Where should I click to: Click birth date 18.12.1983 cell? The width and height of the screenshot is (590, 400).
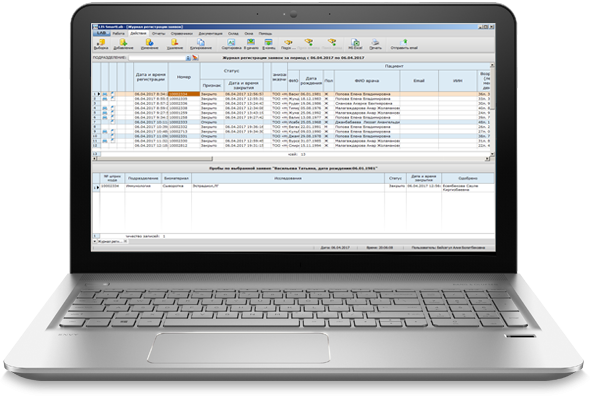pos(311,99)
